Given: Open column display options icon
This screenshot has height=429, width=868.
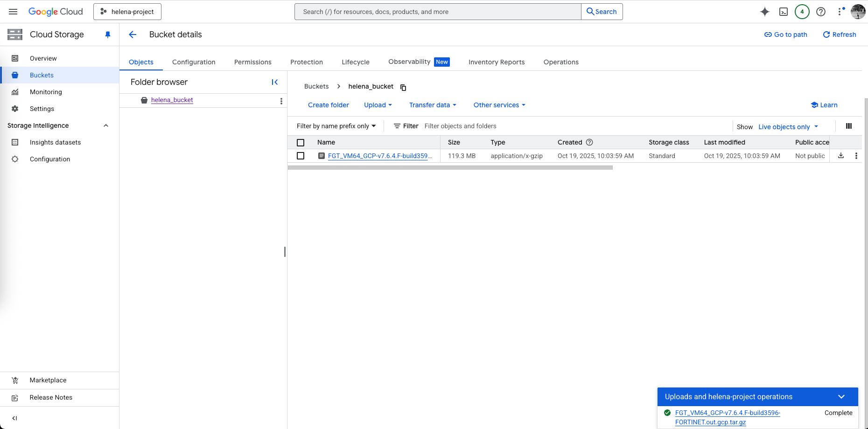Looking at the screenshot, I should click(x=849, y=126).
